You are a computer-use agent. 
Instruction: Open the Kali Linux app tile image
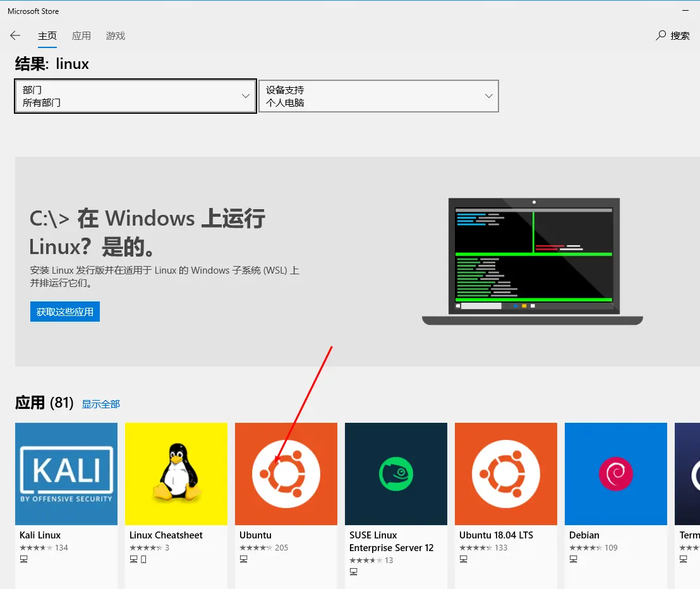point(66,474)
